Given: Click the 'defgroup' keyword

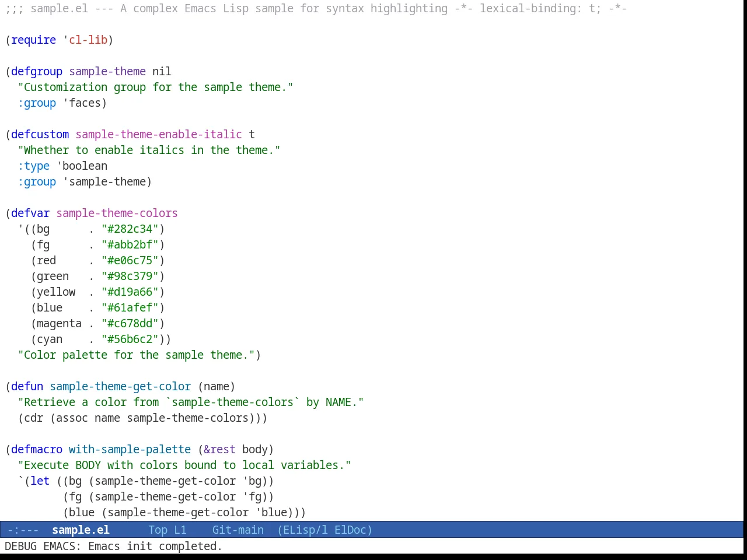Looking at the screenshot, I should pyautogui.click(x=37, y=71).
